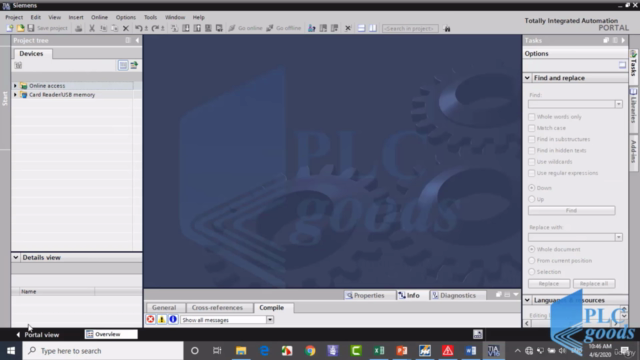640x360 pixels.
Task: Click Go online in the toolbar
Action: (245, 28)
